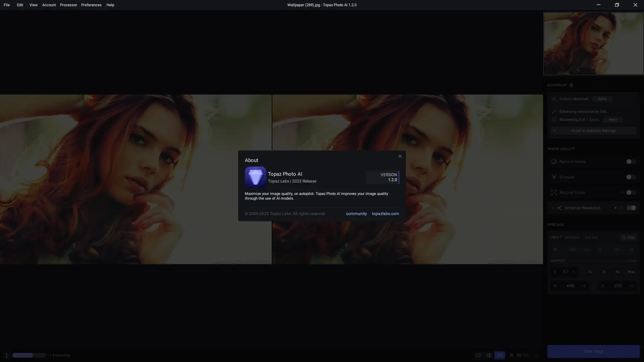
Task: Open the Fit zoom level dropdown
Action: click(523, 355)
